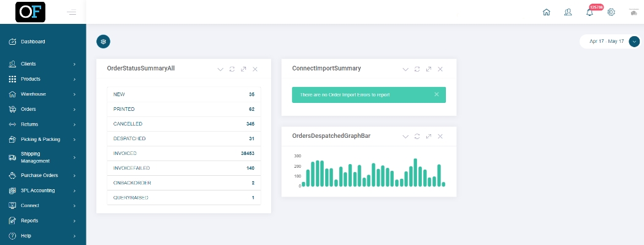The image size is (644, 245).
Task: Collapse the OrderStatusSummaryAll widget chevron
Action: [x=220, y=69]
